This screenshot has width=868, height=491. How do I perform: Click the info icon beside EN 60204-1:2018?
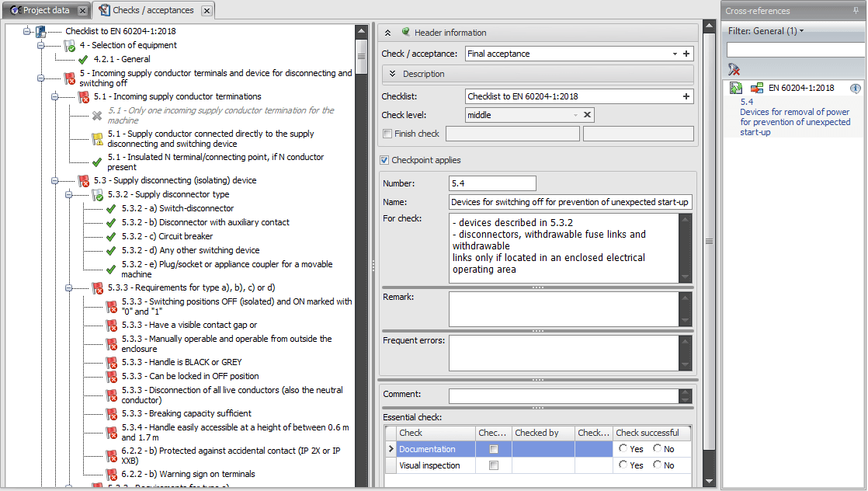(856, 89)
